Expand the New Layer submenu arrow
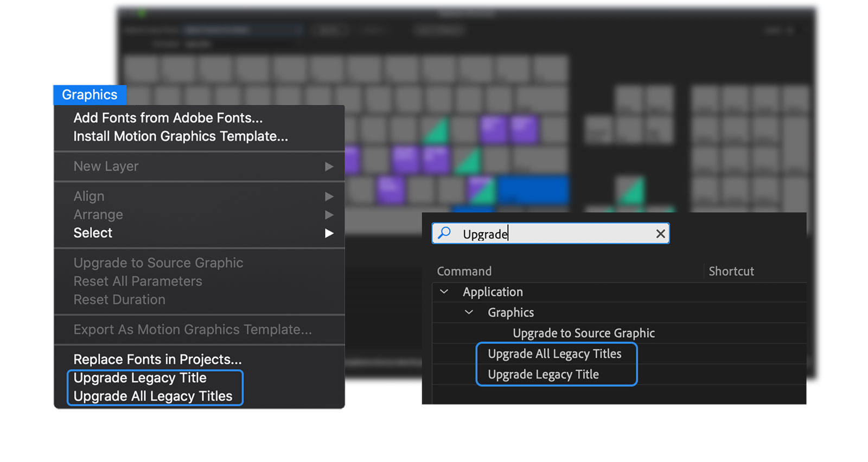 (329, 167)
